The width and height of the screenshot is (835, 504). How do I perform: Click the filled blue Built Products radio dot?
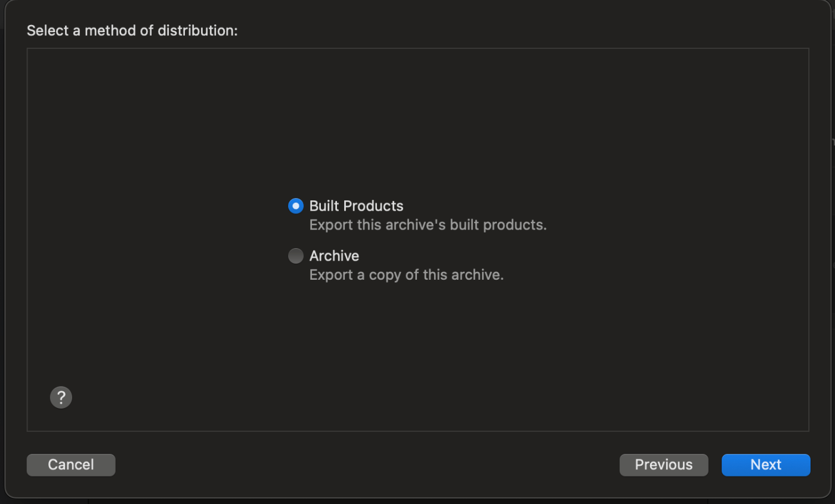click(x=295, y=206)
